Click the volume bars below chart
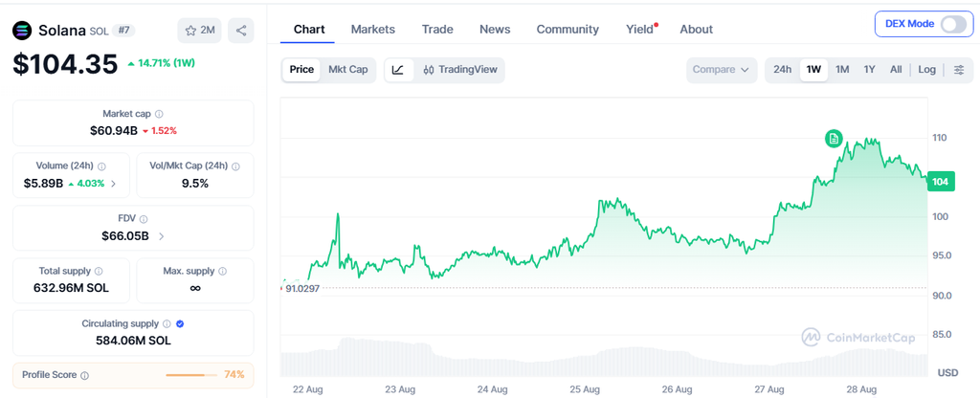The width and height of the screenshot is (980, 398). tap(604, 360)
